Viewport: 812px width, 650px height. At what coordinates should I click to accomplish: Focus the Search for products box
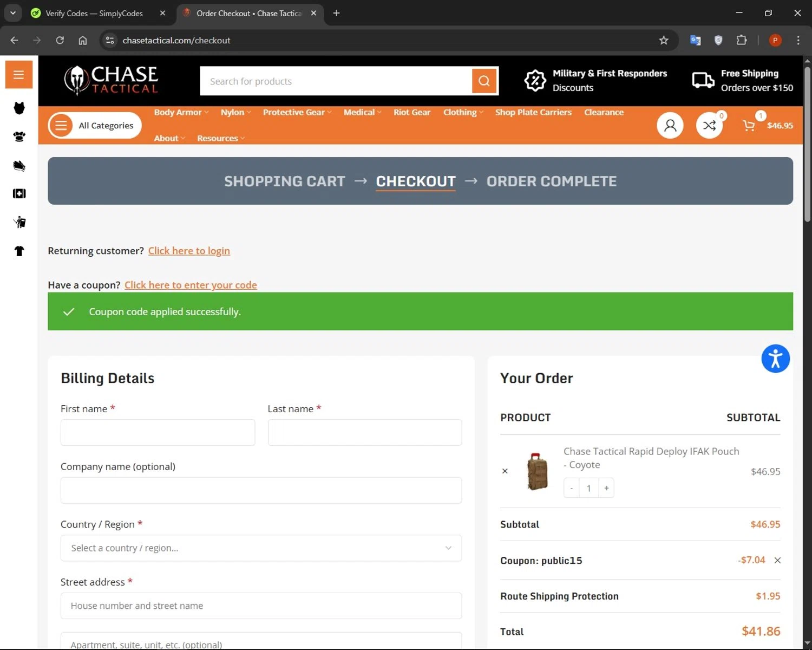(336, 81)
